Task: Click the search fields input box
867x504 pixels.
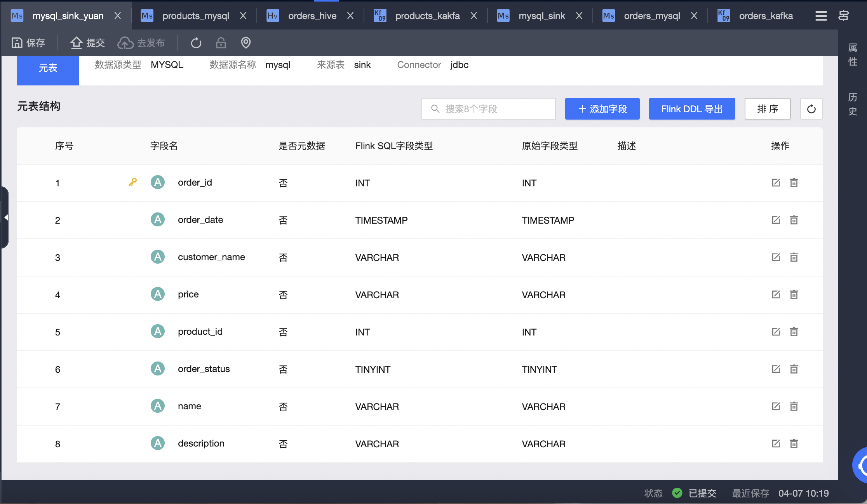Action: tap(489, 109)
